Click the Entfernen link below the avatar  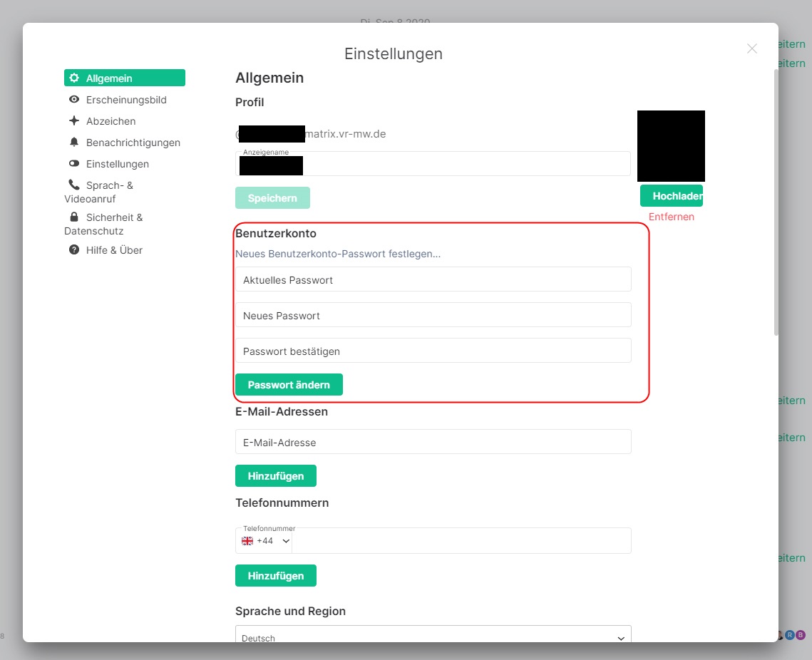(671, 217)
